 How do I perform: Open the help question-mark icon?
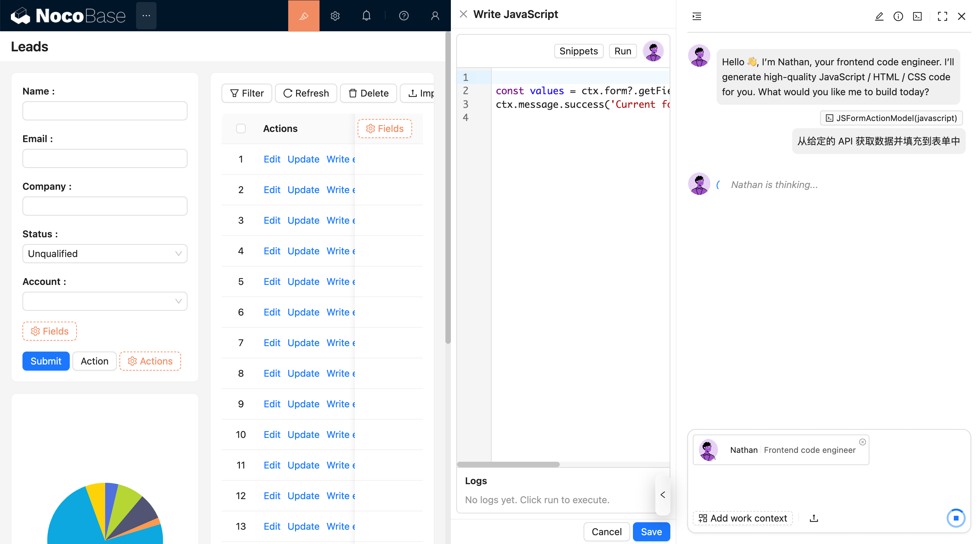click(x=403, y=16)
